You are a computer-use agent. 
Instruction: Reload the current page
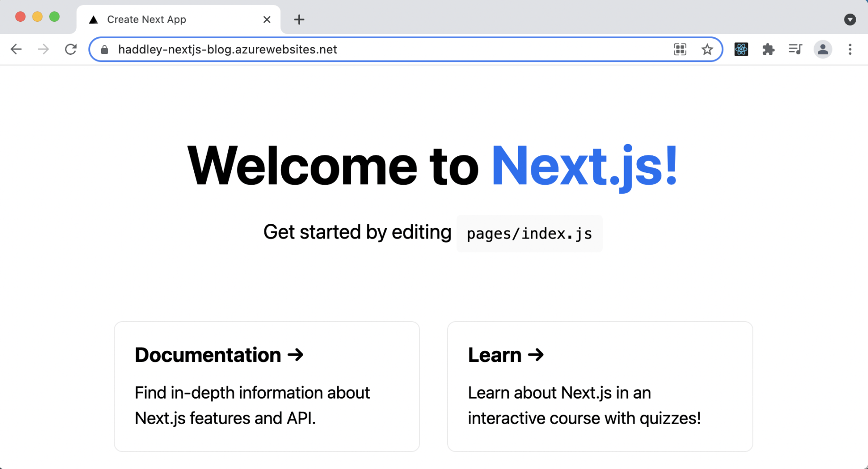tap(71, 49)
